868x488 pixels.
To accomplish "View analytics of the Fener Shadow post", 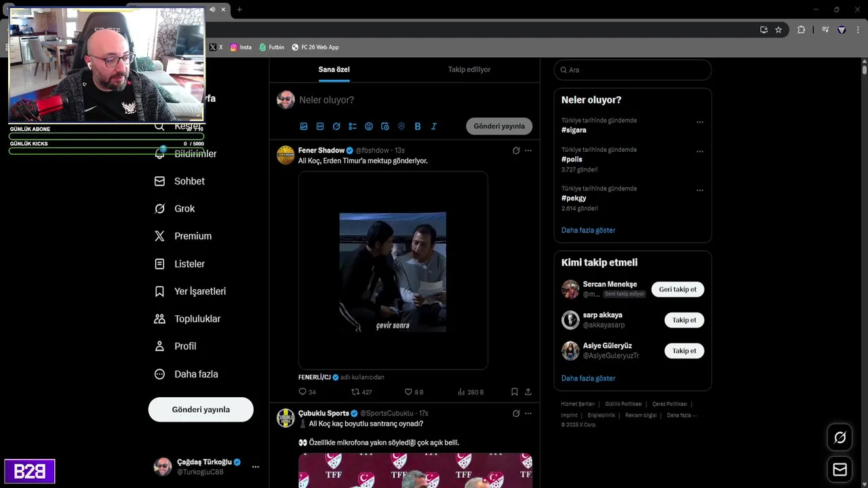I will coord(471,392).
